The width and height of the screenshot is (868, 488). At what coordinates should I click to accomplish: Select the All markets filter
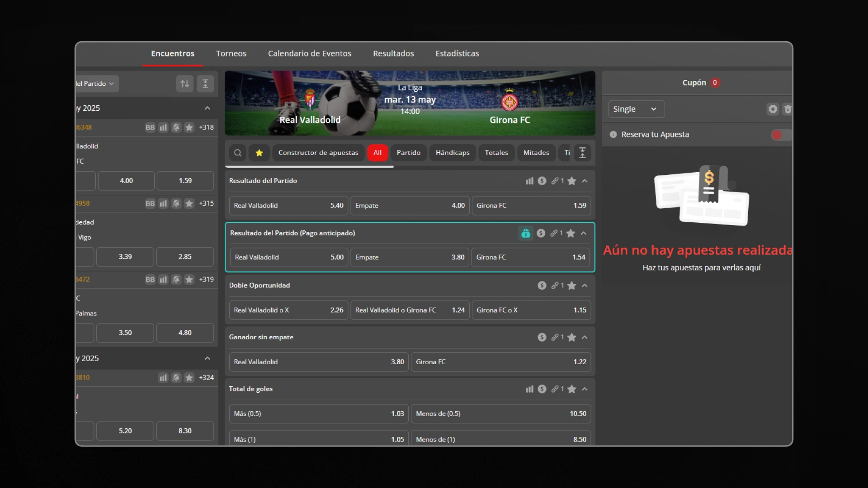(x=377, y=153)
